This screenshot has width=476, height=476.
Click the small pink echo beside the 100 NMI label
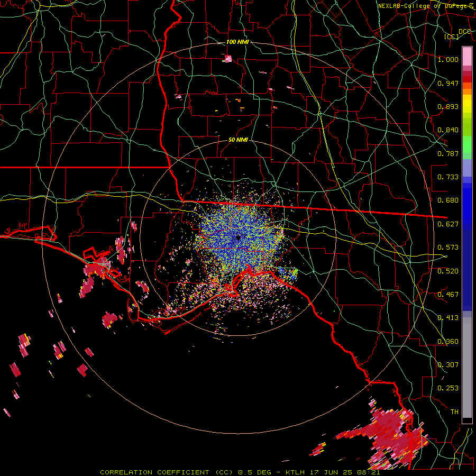click(x=227, y=58)
